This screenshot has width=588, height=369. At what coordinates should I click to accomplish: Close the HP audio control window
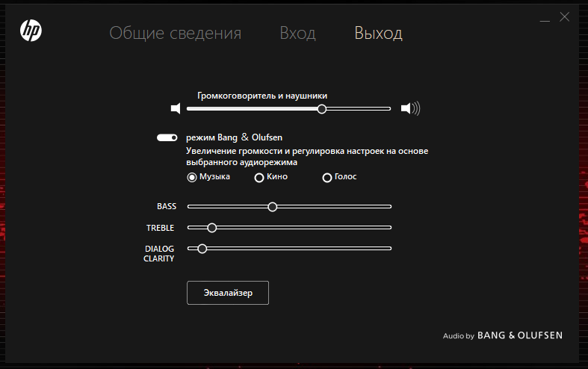(x=564, y=16)
